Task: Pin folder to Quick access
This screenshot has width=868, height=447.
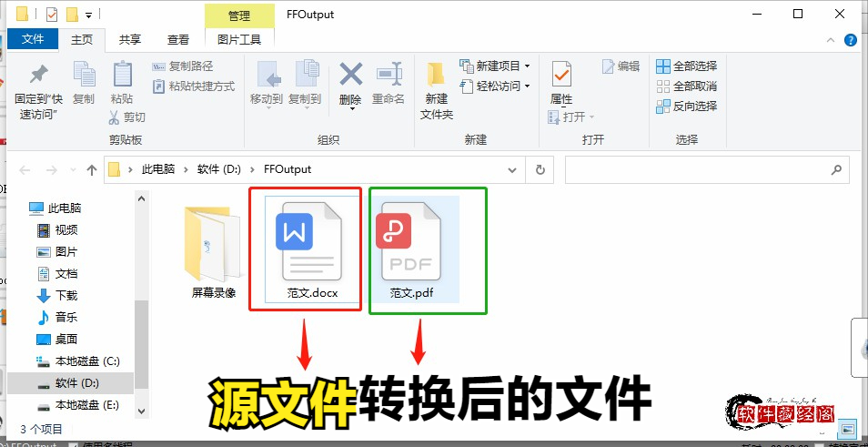Action: pos(38,91)
